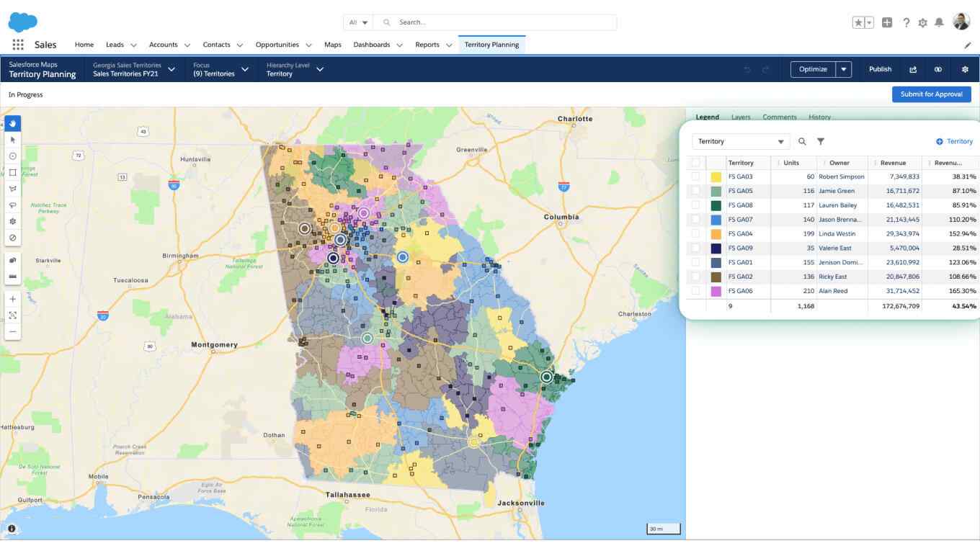This screenshot has width=980, height=551.
Task: Fit the map to extent
Action: click(13, 315)
